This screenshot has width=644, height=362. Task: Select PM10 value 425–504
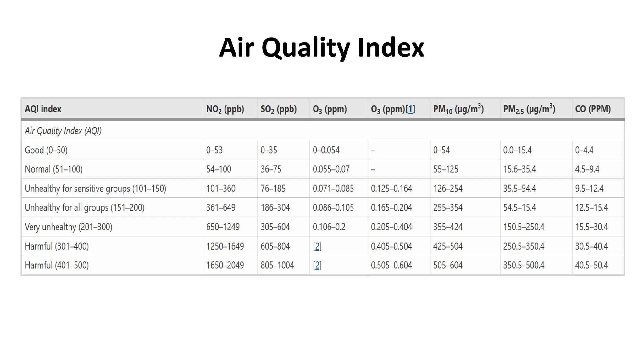[x=448, y=246]
